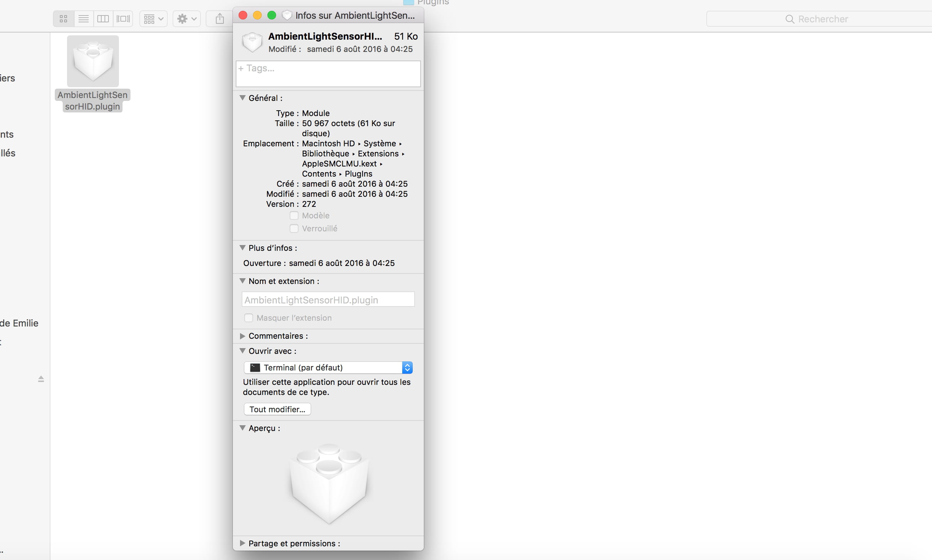This screenshot has height=560, width=932.
Task: Click the proxy icon in Info title bar
Action: [287, 15]
